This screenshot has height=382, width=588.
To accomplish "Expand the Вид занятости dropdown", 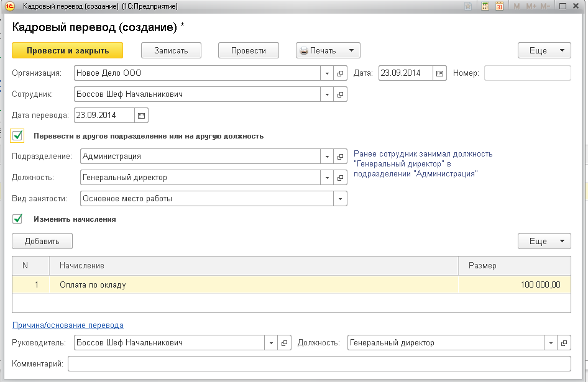I will click(x=341, y=199).
